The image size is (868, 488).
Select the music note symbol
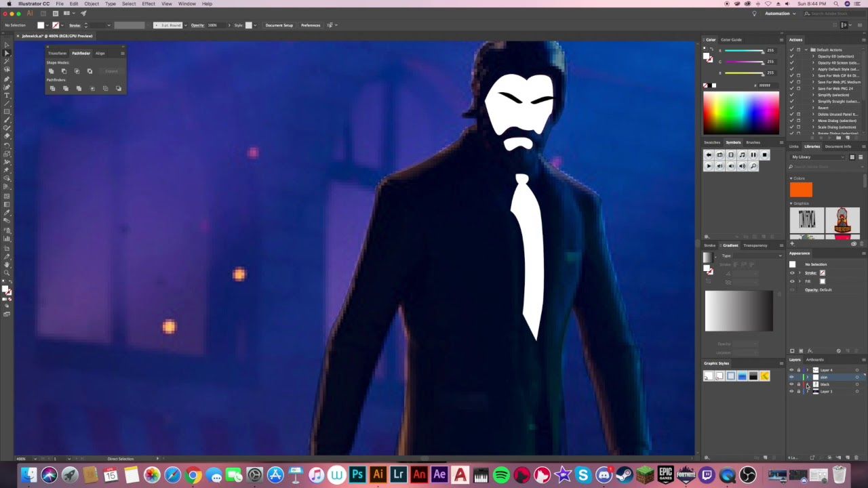742,155
